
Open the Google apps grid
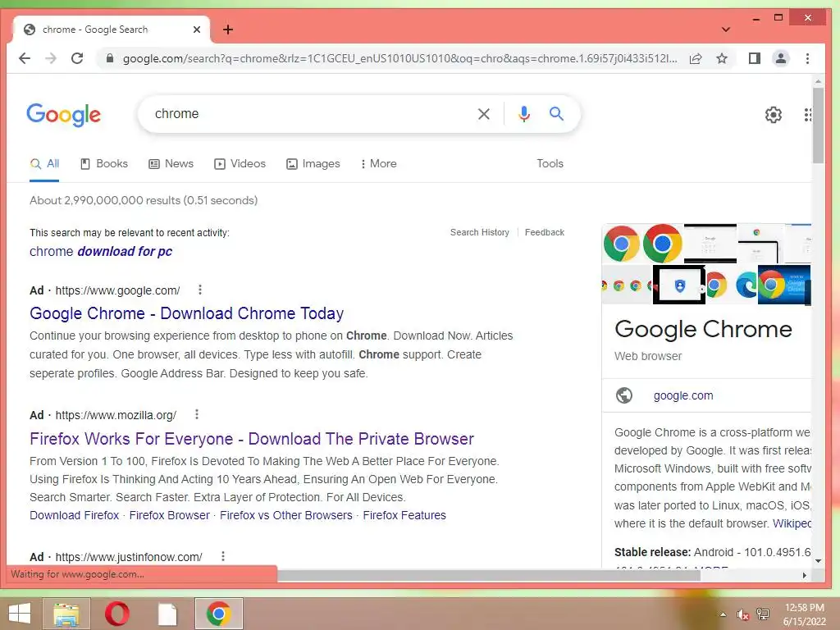point(807,115)
